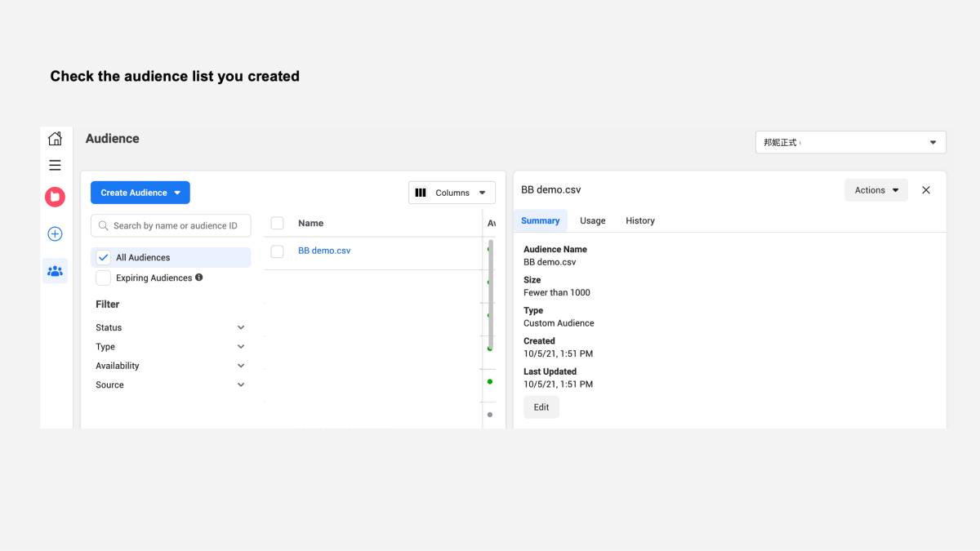
Task: Click the search magnifier in the search bar
Action: (x=103, y=225)
